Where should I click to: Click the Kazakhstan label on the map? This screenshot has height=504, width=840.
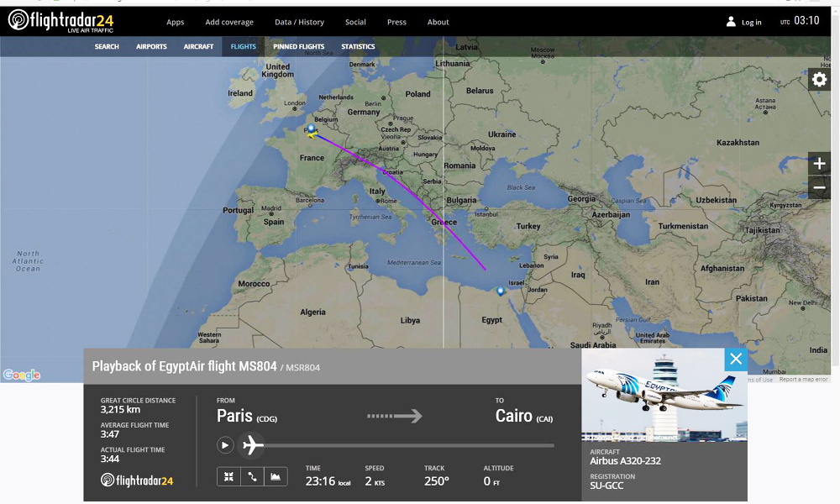(738, 143)
